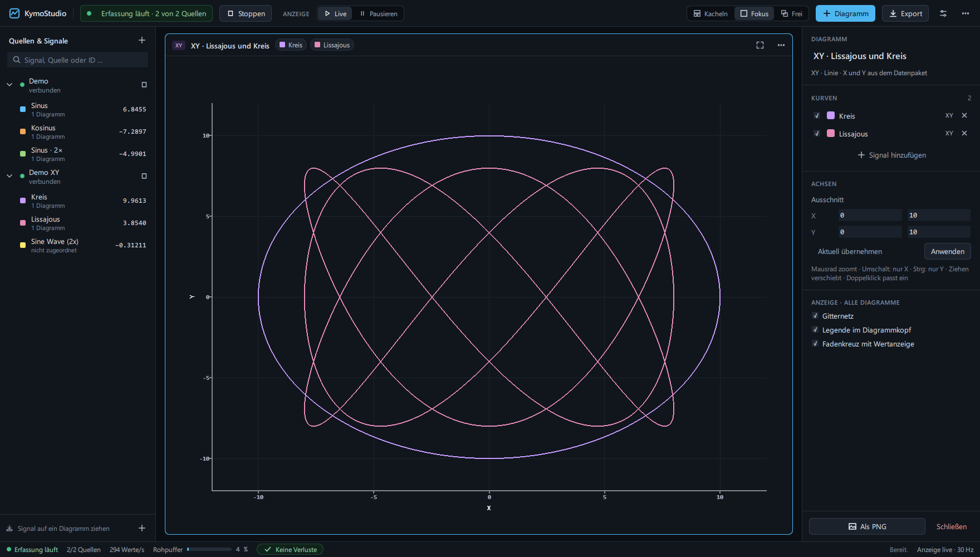Export the diagram Als PNG
This screenshot has width=980, height=557.
(867, 526)
